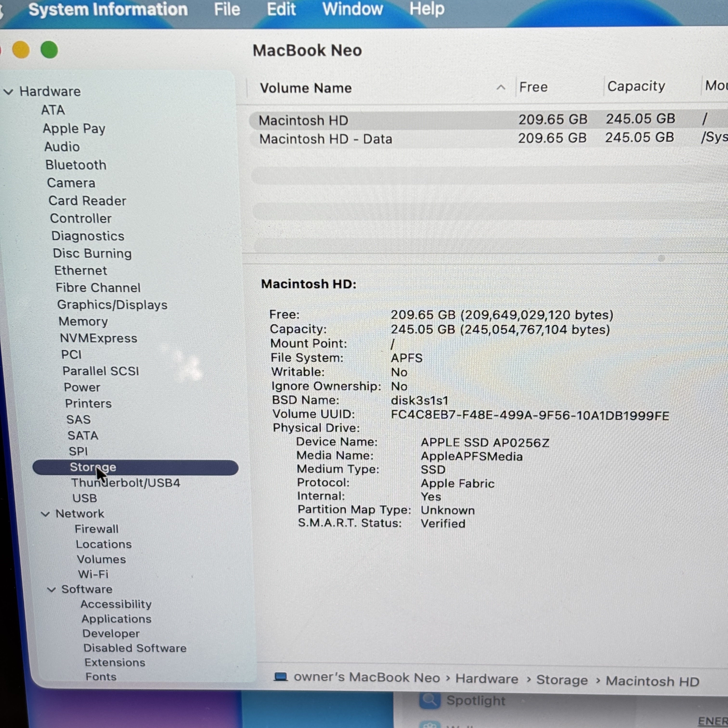Viewport: 728px width, 728px height.
Task: Click owner's MacBook Neo in path bar
Action: [367, 677]
